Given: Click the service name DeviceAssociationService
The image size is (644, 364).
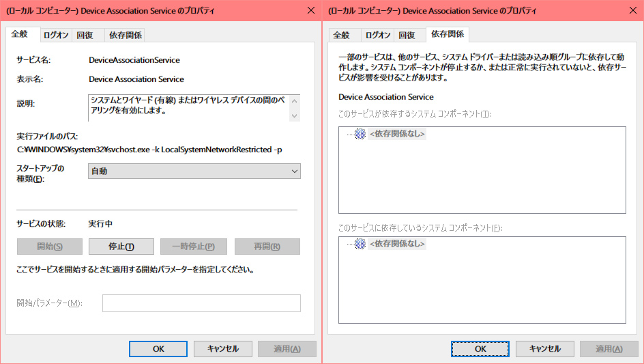Looking at the screenshot, I should (x=134, y=60).
